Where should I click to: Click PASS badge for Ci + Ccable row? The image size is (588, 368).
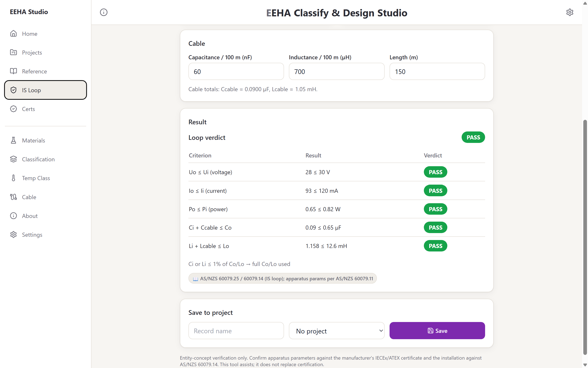click(435, 228)
